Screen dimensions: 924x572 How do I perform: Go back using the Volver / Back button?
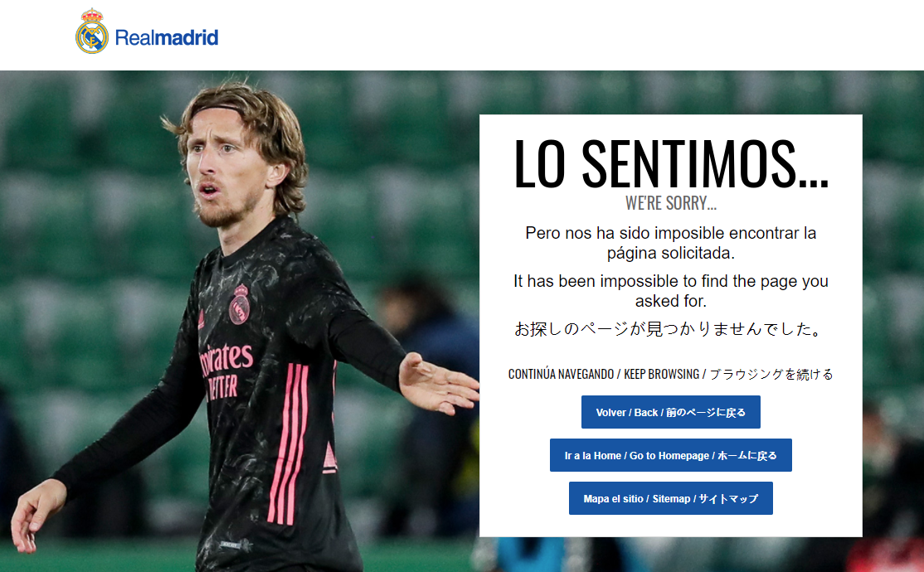click(671, 412)
